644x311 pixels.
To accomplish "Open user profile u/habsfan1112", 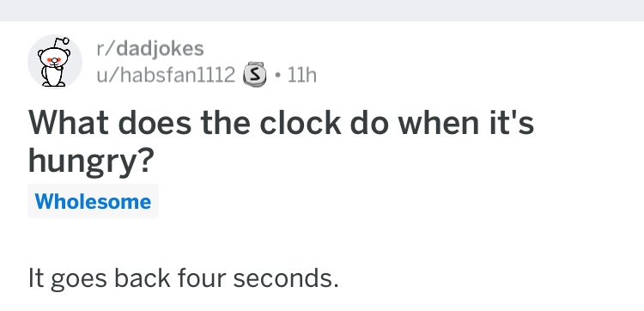I will click(166, 75).
